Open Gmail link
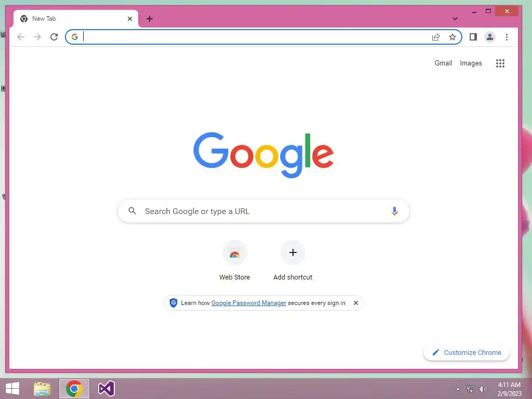The height and width of the screenshot is (399, 532). coord(443,63)
